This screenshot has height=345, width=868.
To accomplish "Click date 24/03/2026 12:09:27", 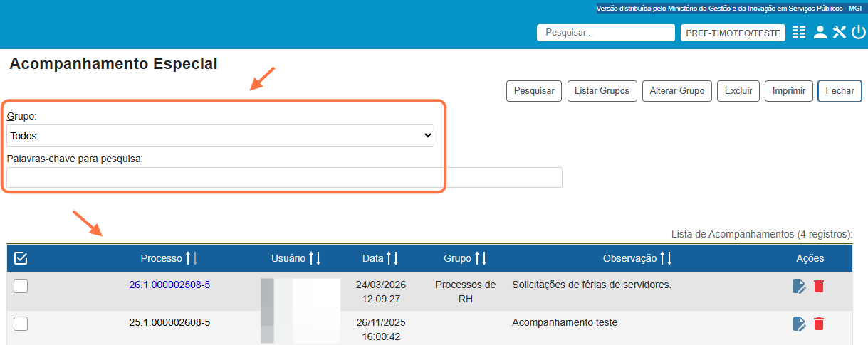I will 381,292.
